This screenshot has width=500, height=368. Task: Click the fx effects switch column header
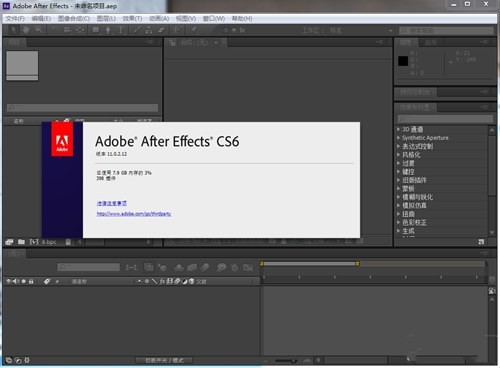pyautogui.click(x=162, y=281)
